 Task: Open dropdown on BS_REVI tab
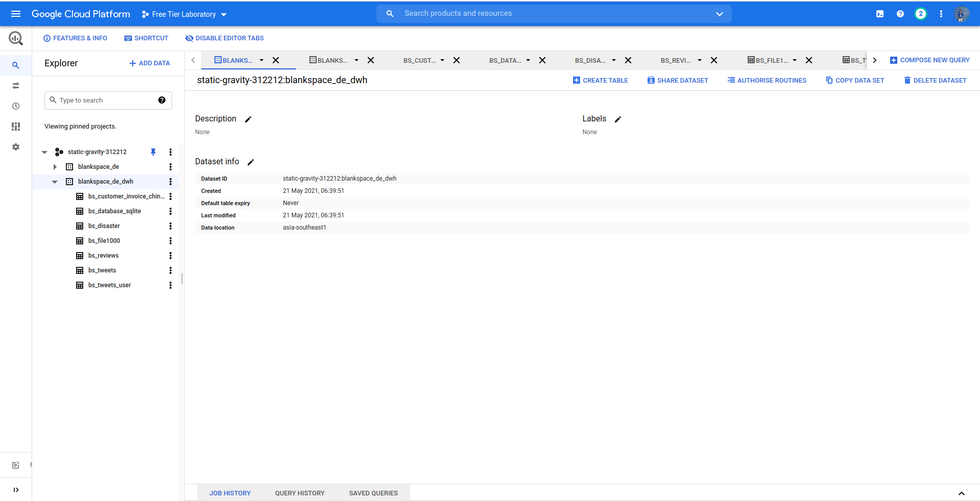700,60
